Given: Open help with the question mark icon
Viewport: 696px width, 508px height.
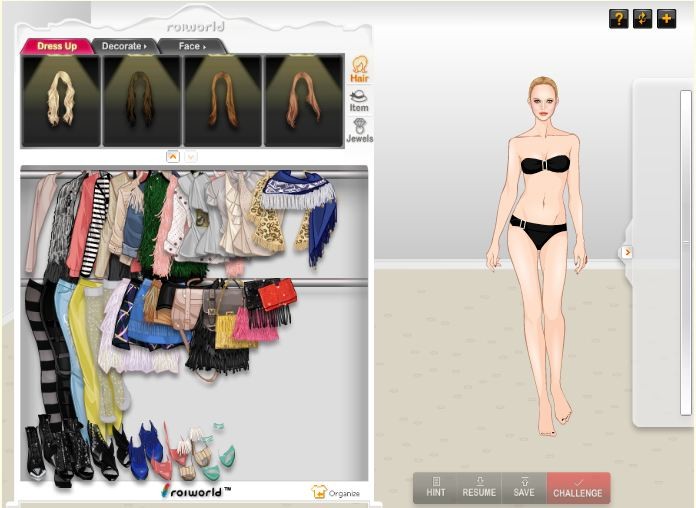Looking at the screenshot, I should [618, 19].
